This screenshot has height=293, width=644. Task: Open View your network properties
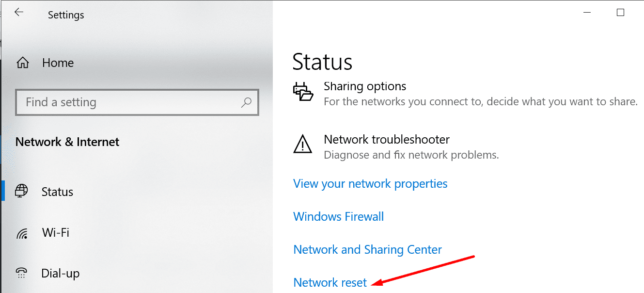click(370, 183)
